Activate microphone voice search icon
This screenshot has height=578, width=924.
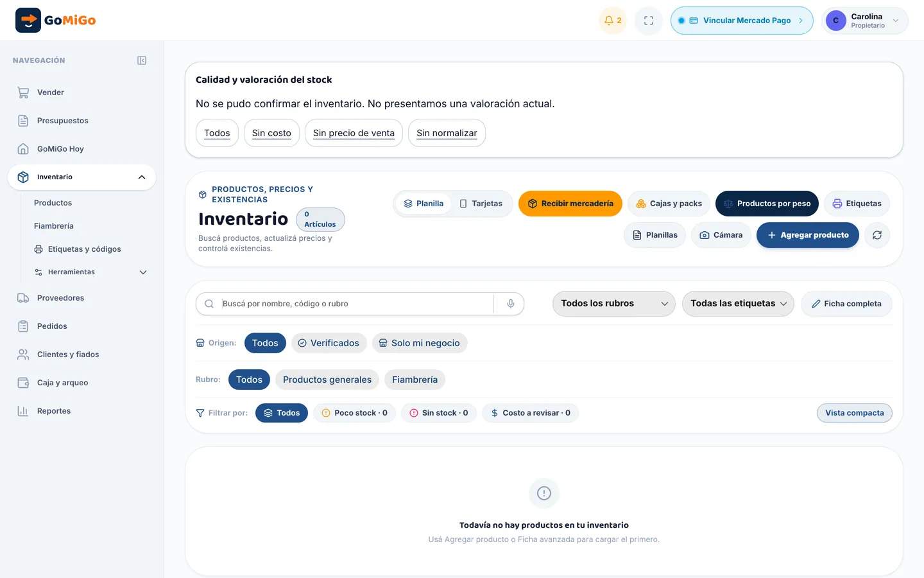point(511,304)
